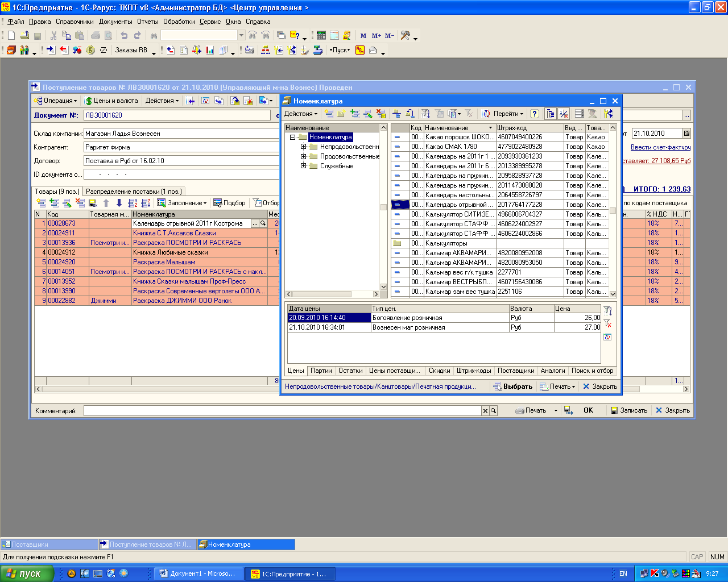The width and height of the screenshot is (728, 582).
Task: Expand the Продовольственные tree folder
Action: [304, 156]
